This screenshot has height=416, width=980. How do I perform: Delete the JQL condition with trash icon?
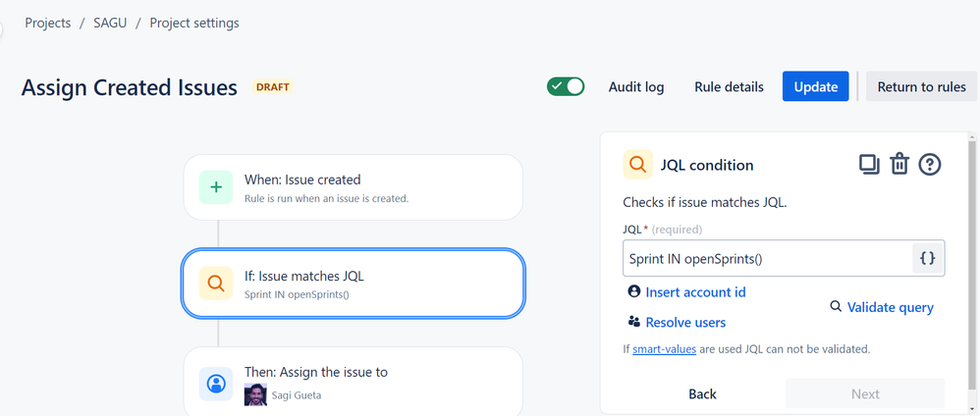(x=899, y=165)
